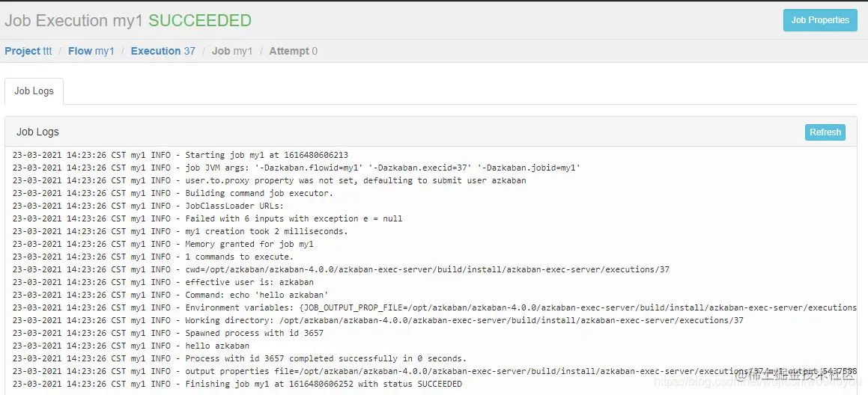Click the 'Working directory' log line
The height and width of the screenshot is (395, 868).
click(378, 320)
